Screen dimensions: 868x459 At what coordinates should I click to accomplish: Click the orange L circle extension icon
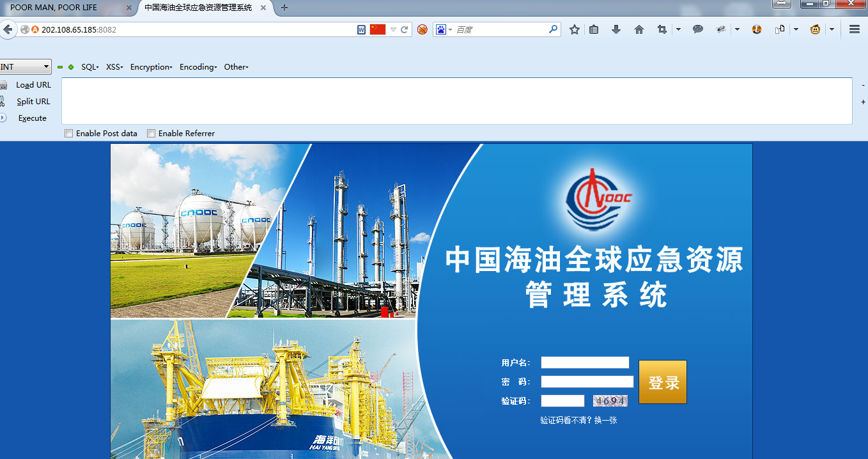click(757, 29)
